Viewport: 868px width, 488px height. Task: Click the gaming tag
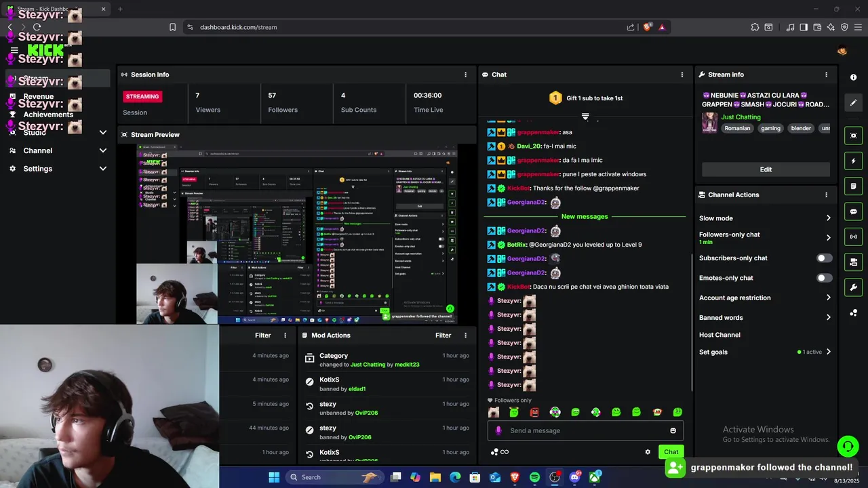coord(770,128)
